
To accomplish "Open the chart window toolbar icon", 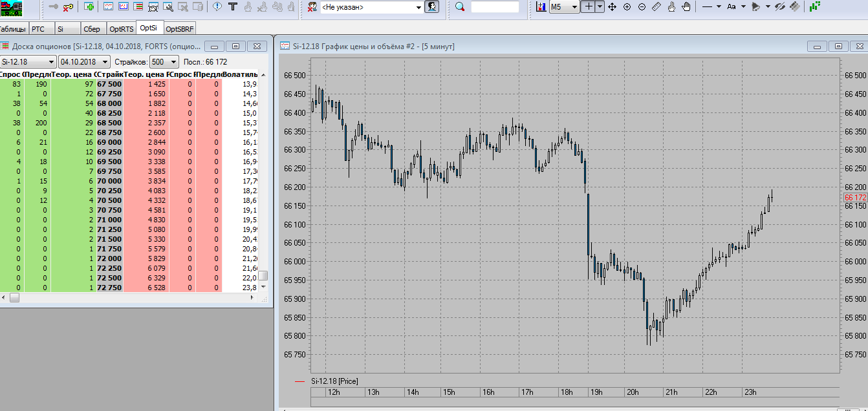I will pos(108,6).
